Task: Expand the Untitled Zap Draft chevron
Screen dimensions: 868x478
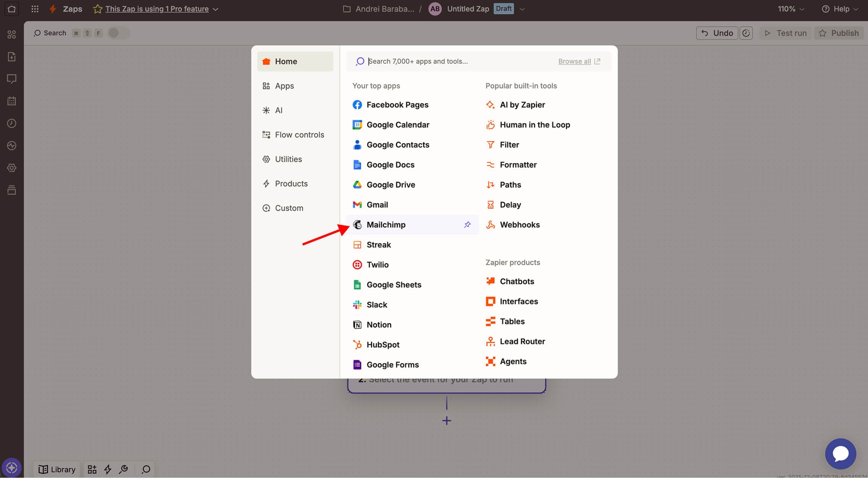Action: pyautogui.click(x=522, y=9)
